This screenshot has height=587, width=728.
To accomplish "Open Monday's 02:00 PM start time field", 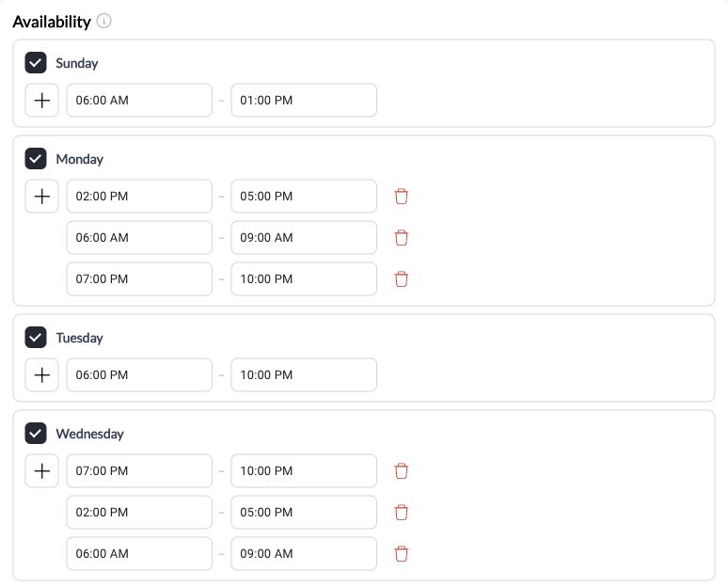I will [x=139, y=196].
